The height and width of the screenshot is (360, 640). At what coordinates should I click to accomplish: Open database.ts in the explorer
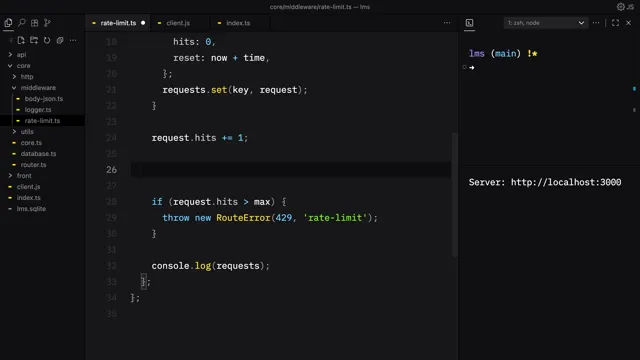click(x=38, y=154)
